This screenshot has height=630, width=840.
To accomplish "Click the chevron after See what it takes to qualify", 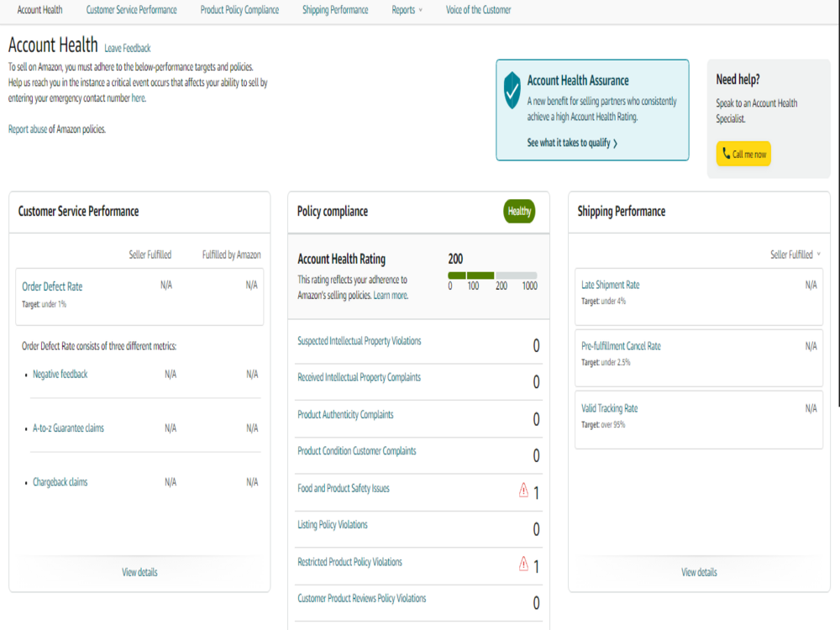I will [615, 144].
